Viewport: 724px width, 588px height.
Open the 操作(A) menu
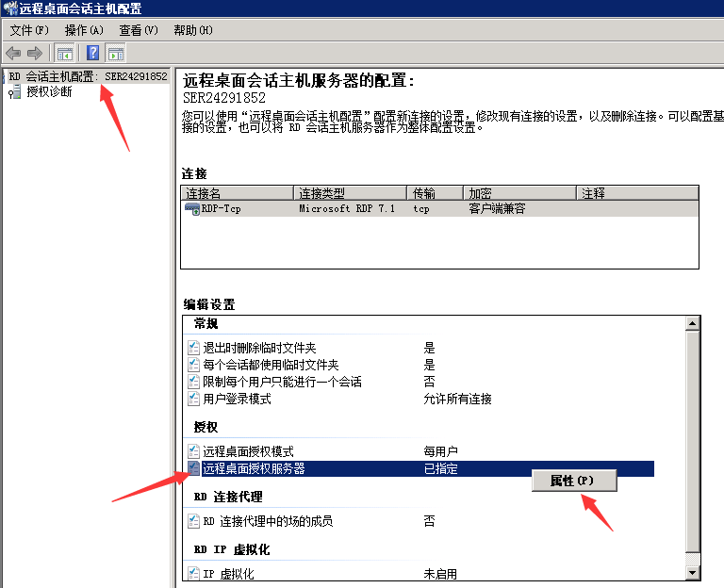pyautogui.click(x=83, y=30)
